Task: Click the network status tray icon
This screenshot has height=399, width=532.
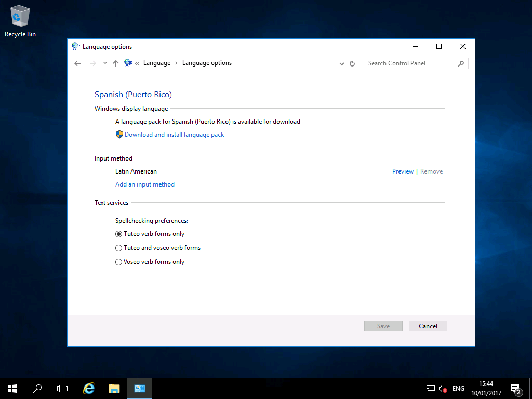Action: click(431, 389)
